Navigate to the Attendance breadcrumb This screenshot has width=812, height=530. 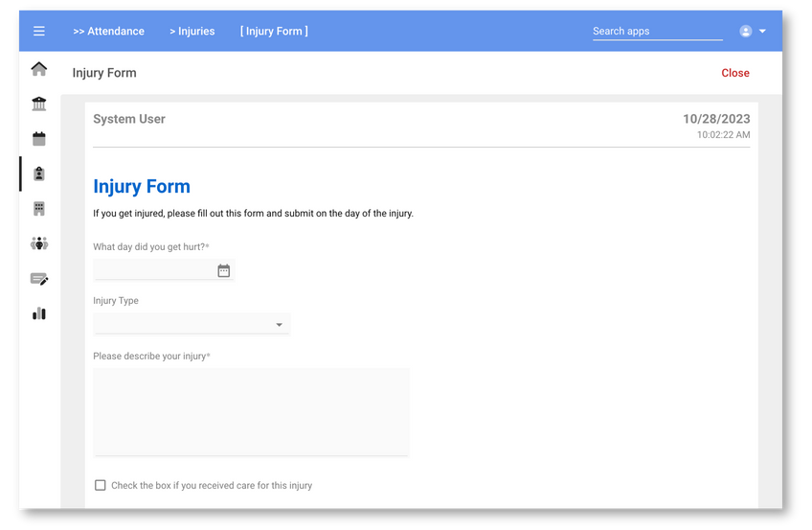point(108,32)
